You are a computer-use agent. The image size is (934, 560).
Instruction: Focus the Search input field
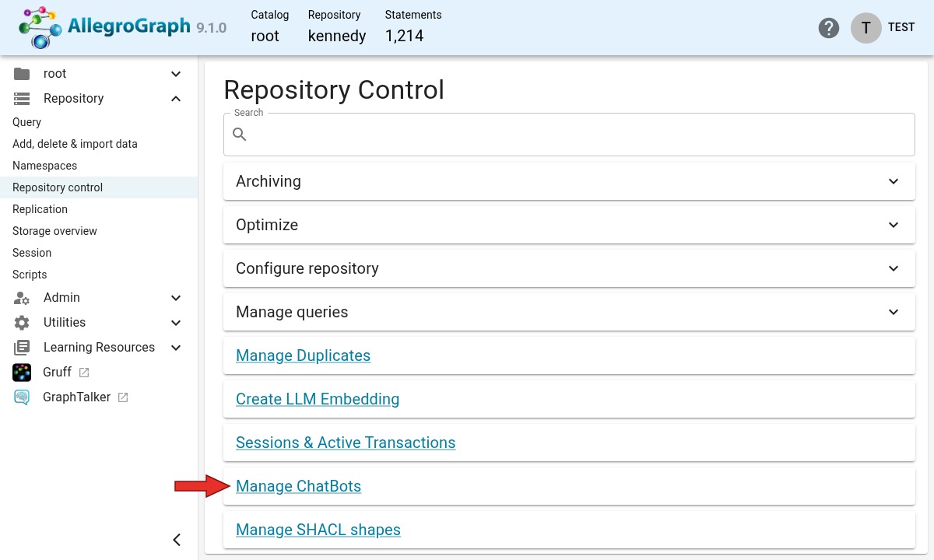[569, 135]
